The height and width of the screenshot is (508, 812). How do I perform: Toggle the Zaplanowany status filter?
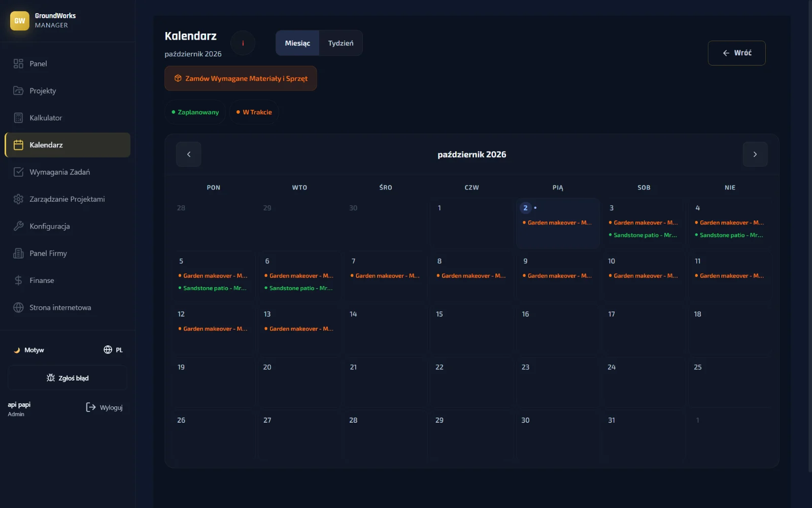(x=195, y=112)
